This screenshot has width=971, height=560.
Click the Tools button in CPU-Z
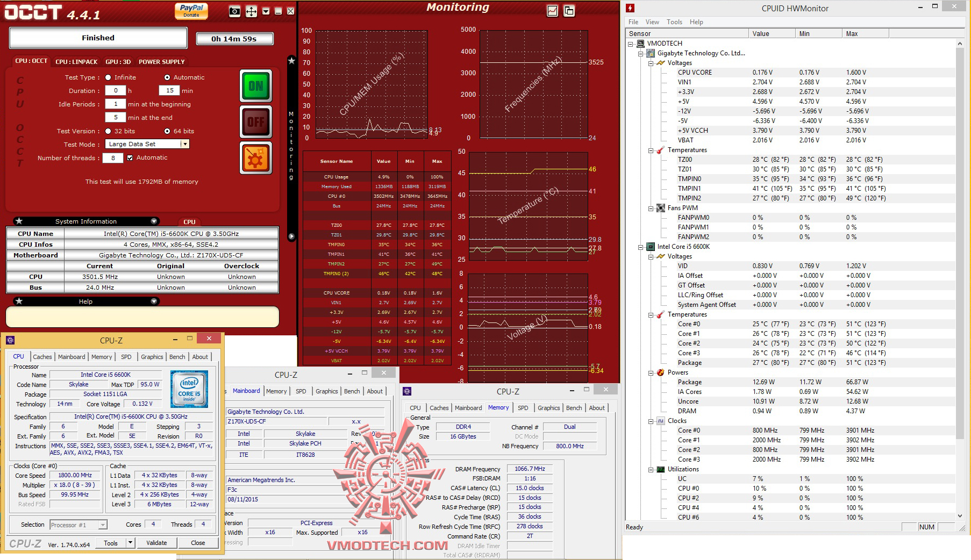(111, 543)
